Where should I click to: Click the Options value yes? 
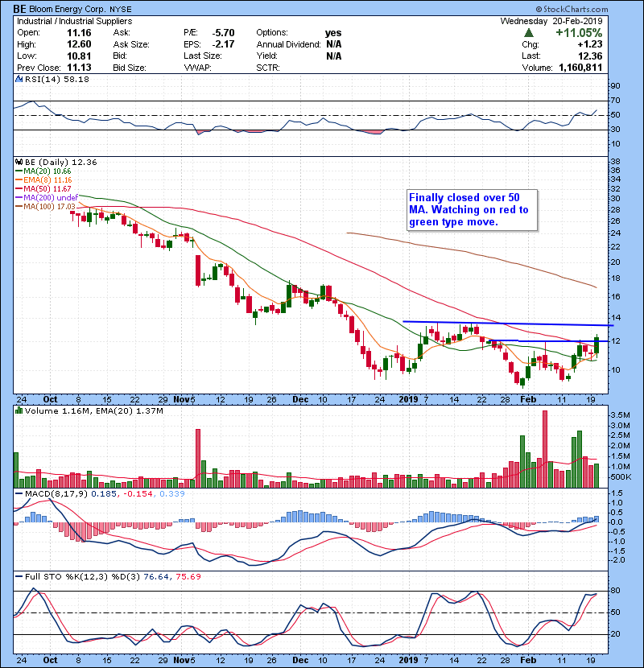333,33
